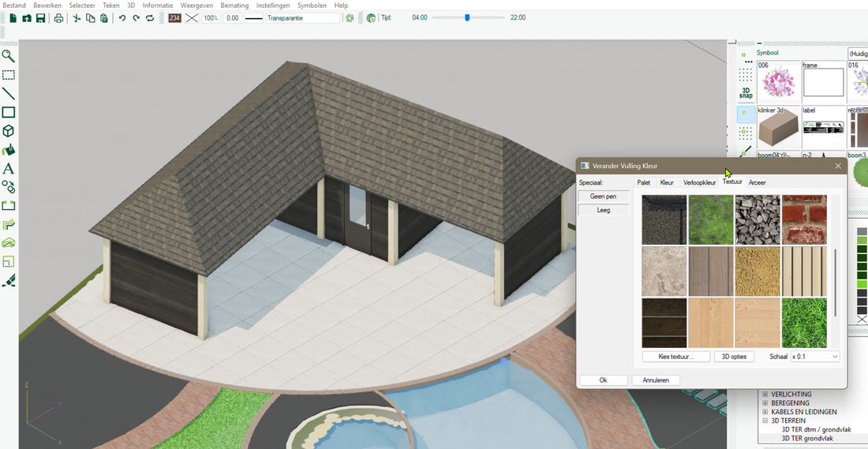Screen dimensions: 868x449
Task: Click the 'Kies textuur...' button
Action: pyautogui.click(x=676, y=357)
